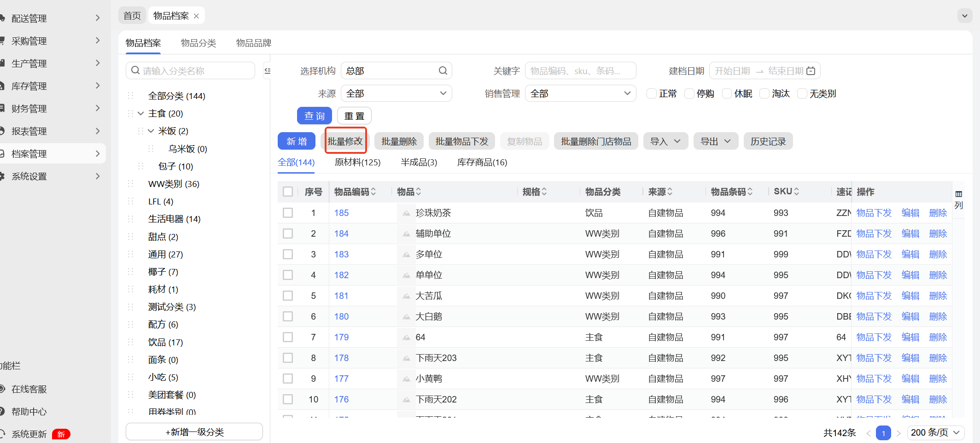Viewport: 980px width, 443px height.
Task: Focus the 关键字 search input field
Action: coord(580,71)
